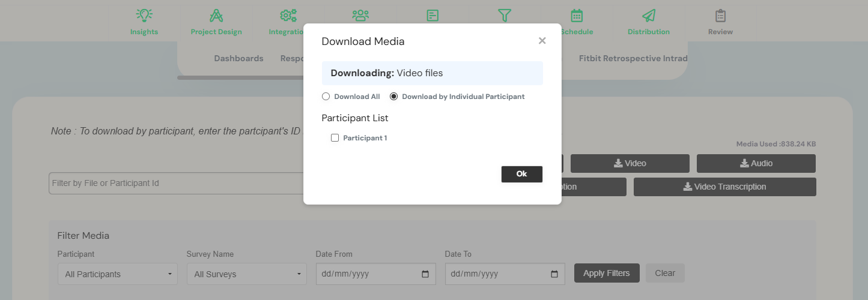The height and width of the screenshot is (300, 868).
Task: Click the Clear filters button
Action: pyautogui.click(x=665, y=273)
